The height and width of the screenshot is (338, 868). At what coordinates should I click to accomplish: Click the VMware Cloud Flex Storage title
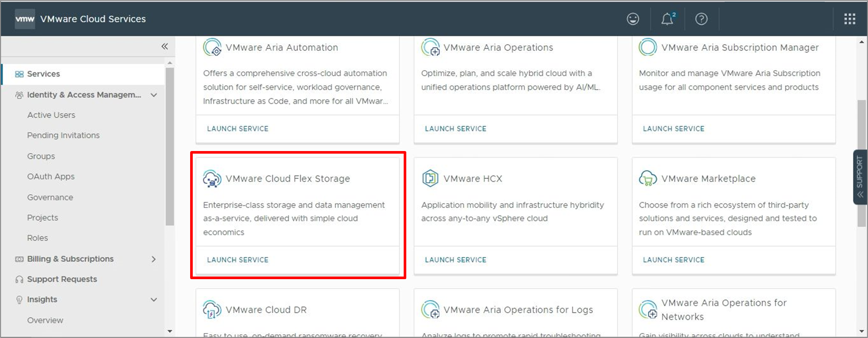click(x=288, y=179)
